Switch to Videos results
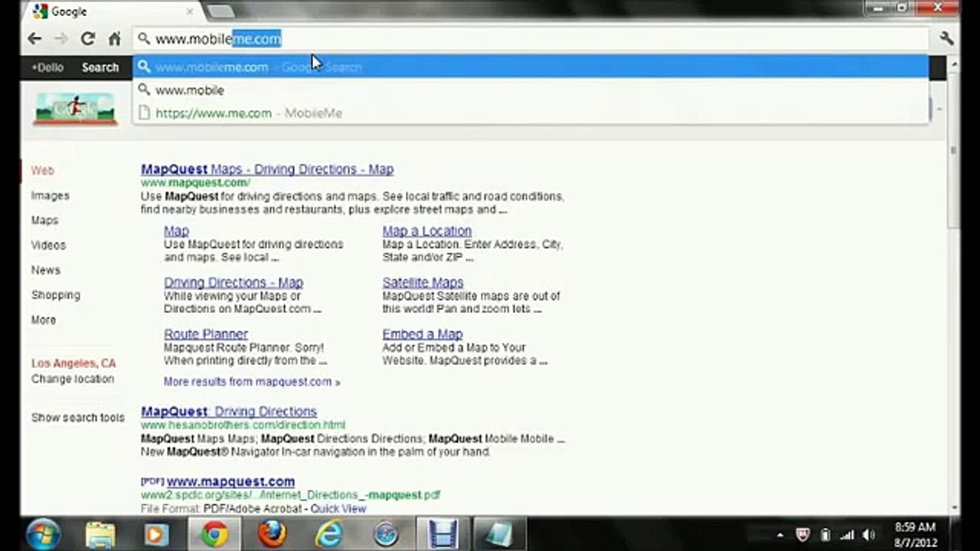This screenshot has width=980, height=551. (48, 245)
